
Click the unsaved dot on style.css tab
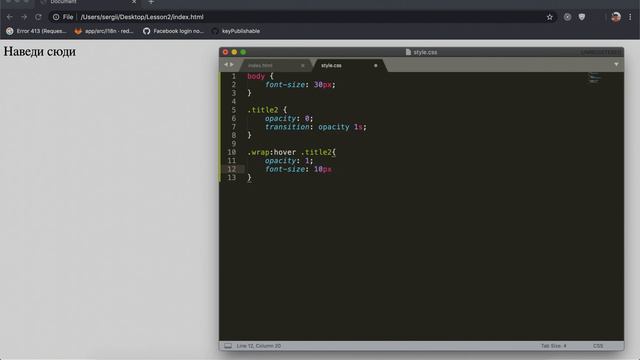tap(376, 65)
